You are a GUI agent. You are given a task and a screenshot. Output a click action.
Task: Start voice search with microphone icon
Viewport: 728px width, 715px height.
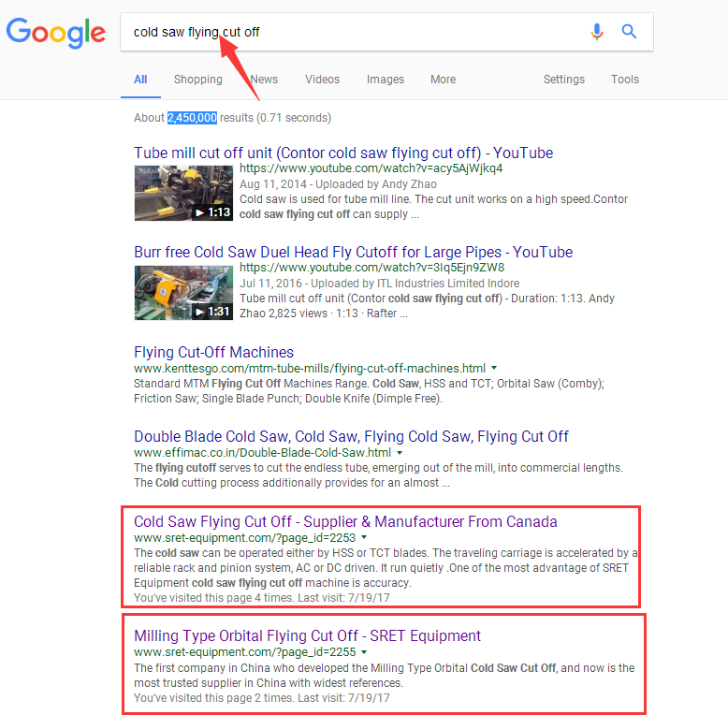click(597, 32)
